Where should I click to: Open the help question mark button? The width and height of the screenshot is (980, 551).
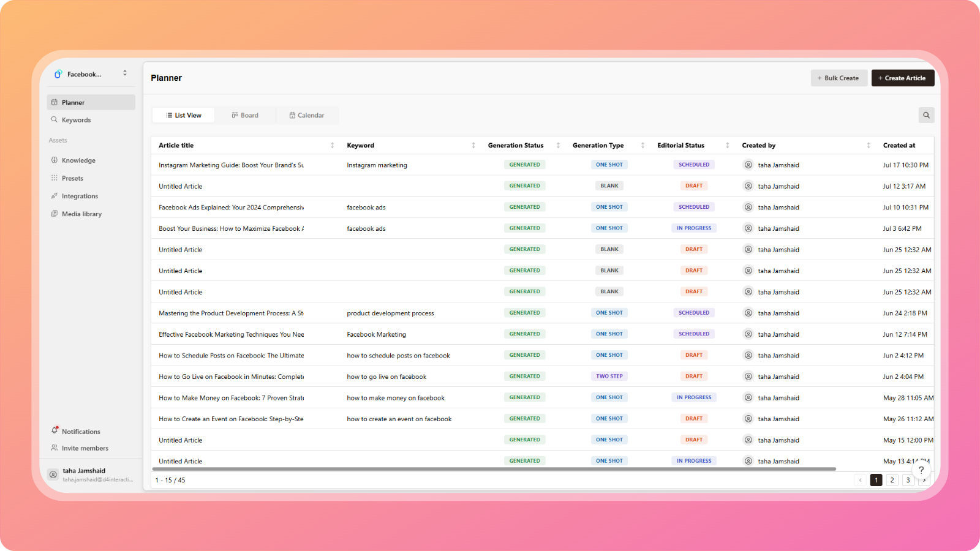tap(921, 470)
